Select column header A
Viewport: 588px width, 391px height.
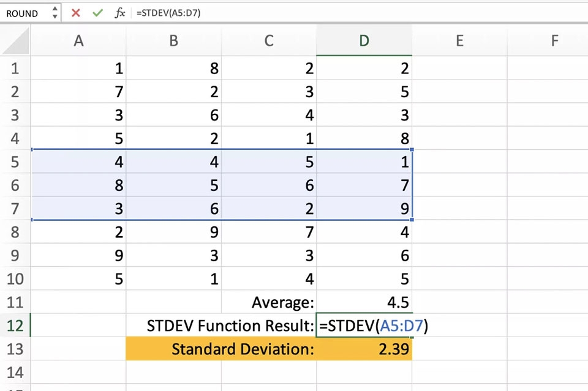click(x=78, y=40)
